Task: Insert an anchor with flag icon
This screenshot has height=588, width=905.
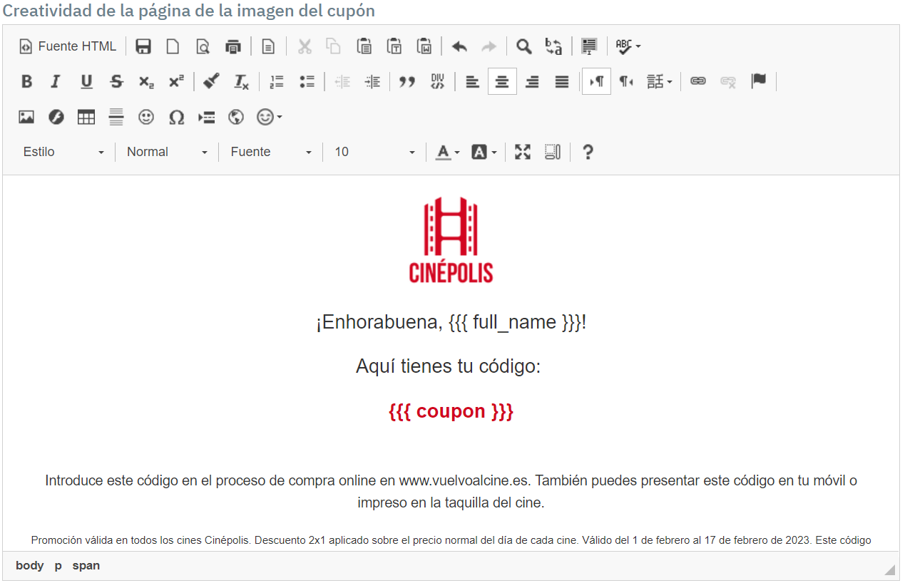Action: [758, 81]
